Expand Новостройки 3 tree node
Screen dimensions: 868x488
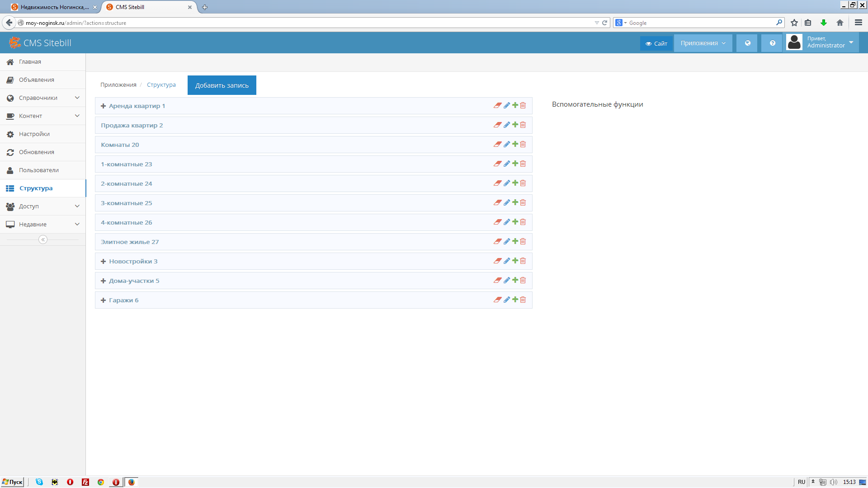point(103,262)
